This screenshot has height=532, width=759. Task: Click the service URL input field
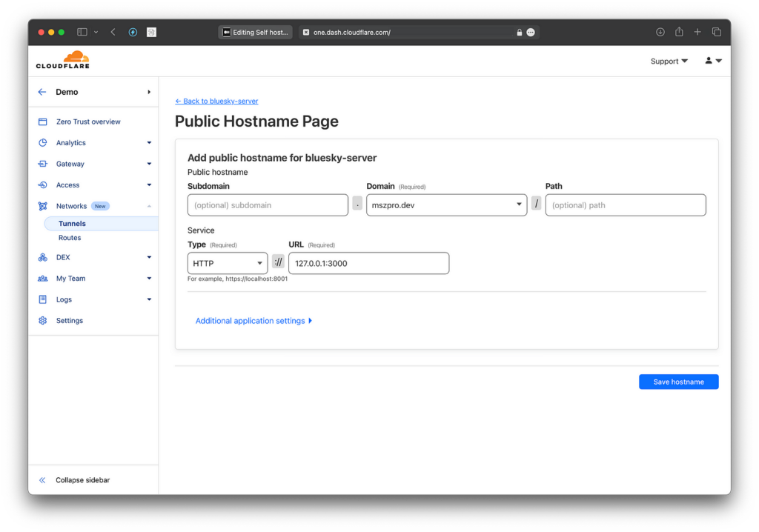click(x=368, y=263)
